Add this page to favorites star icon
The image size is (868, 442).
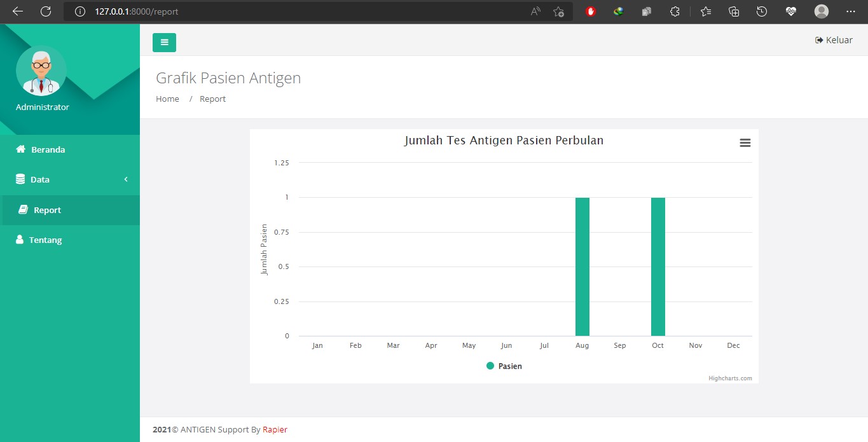pyautogui.click(x=558, y=11)
